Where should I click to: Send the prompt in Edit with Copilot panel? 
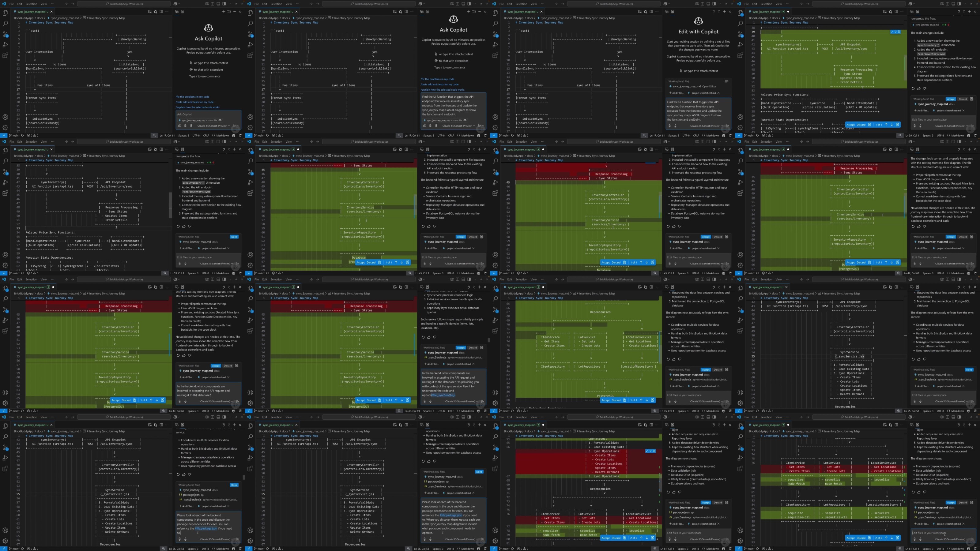pos(727,126)
